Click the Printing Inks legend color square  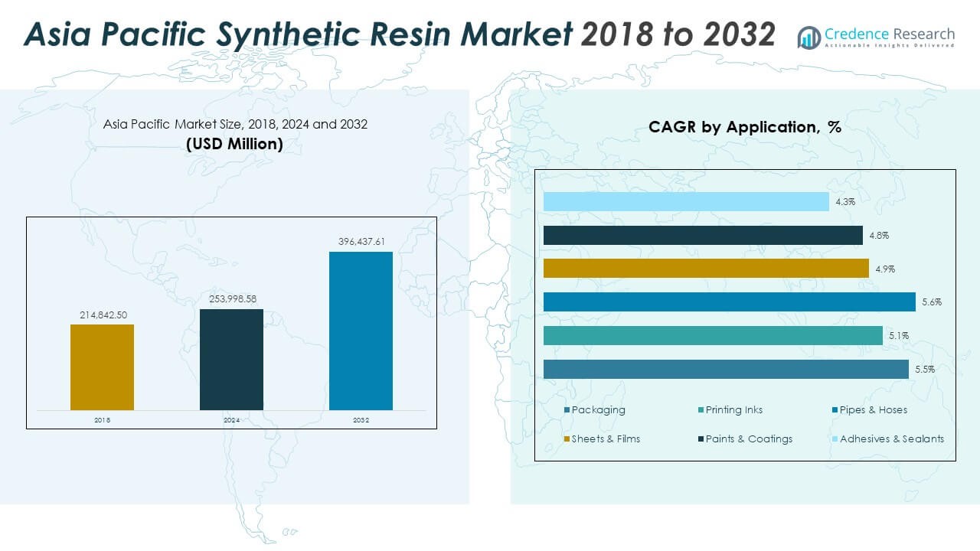click(701, 410)
